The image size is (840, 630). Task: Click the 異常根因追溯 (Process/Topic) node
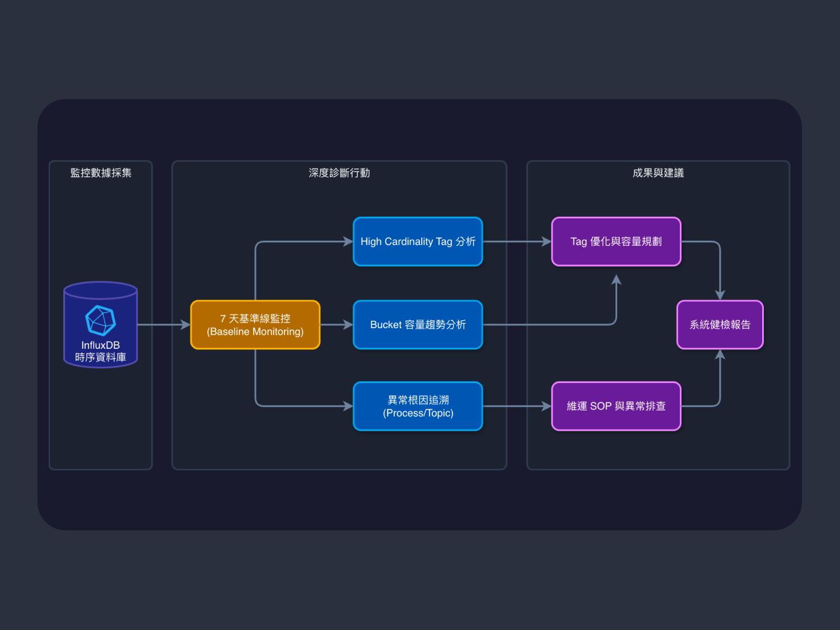tap(418, 407)
